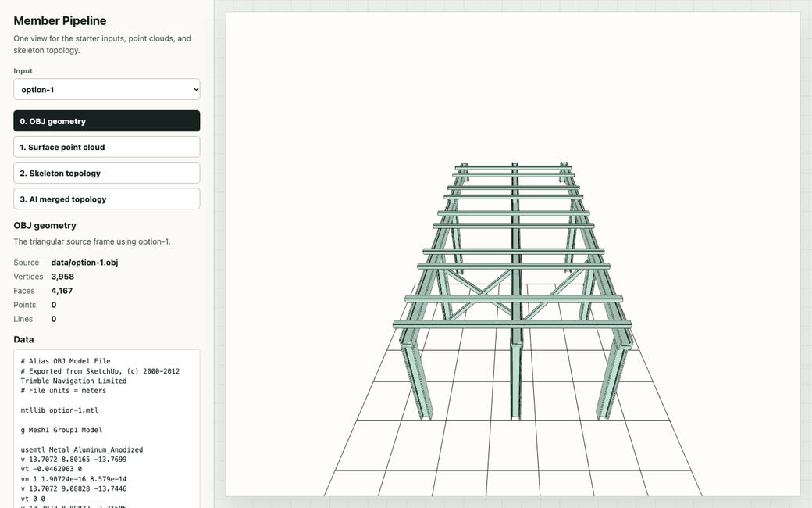Screen dimensions: 812x508
Task: Click the line g Mesh1 Group1 Model
Action: point(61,430)
